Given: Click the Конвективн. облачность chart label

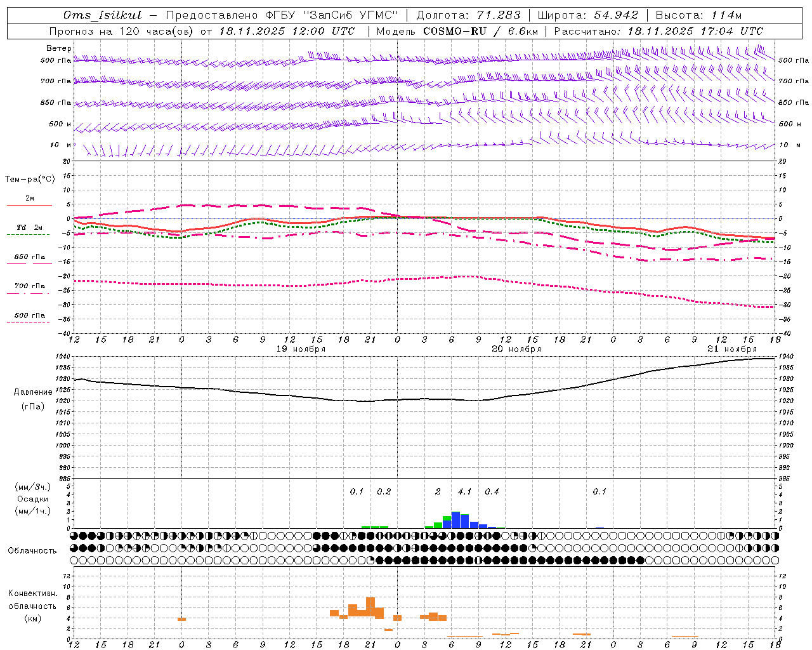Looking at the screenshot, I should 32,600.
